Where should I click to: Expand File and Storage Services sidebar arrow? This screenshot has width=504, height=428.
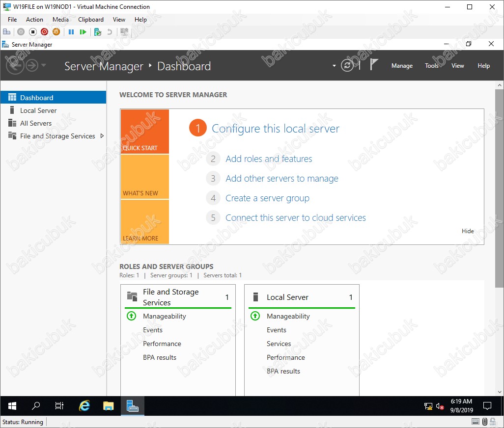tap(102, 136)
